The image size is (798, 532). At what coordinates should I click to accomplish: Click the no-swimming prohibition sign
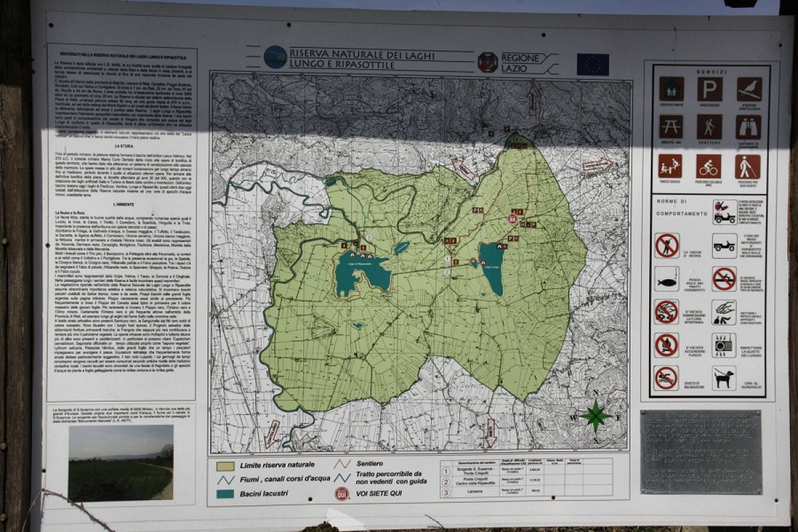coord(666,378)
